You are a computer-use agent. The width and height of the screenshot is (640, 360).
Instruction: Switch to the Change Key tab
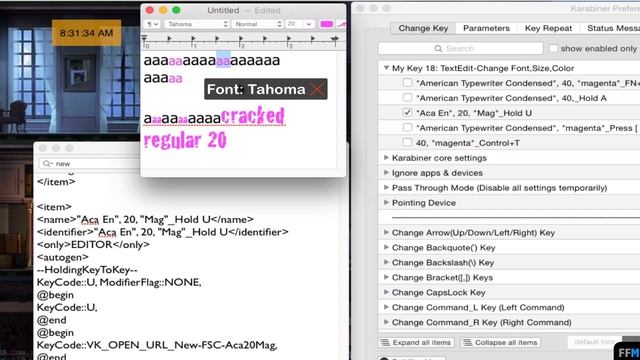click(423, 28)
